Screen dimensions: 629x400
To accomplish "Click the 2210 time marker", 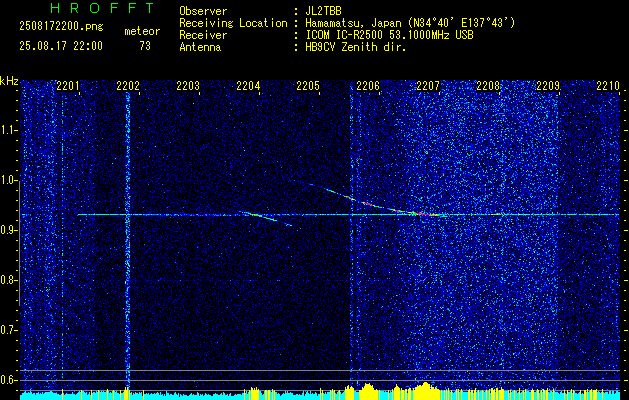I will (x=608, y=86).
